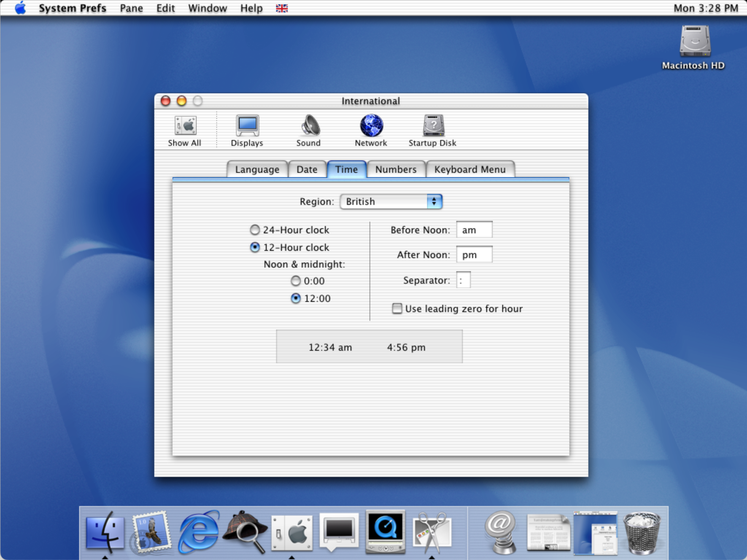747x560 pixels.
Task: Click the Separator text field
Action: [x=463, y=280]
